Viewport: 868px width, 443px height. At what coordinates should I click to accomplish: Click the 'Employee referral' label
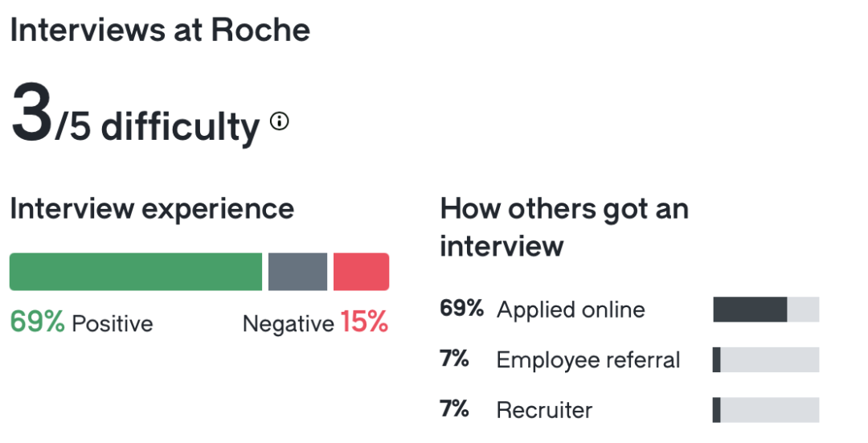(588, 360)
